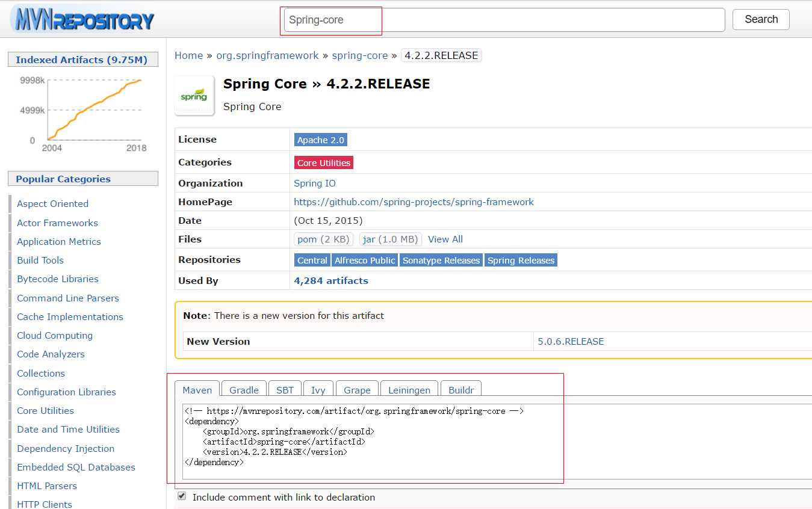Screen dimensions: 812x509
Task: Open the Code Analyzers category
Action: click(51, 354)
